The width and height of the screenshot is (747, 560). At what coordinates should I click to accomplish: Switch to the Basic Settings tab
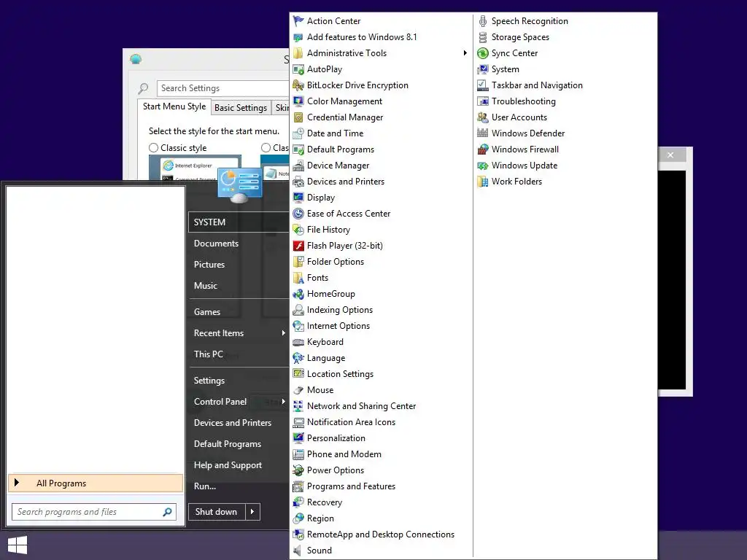(x=241, y=108)
